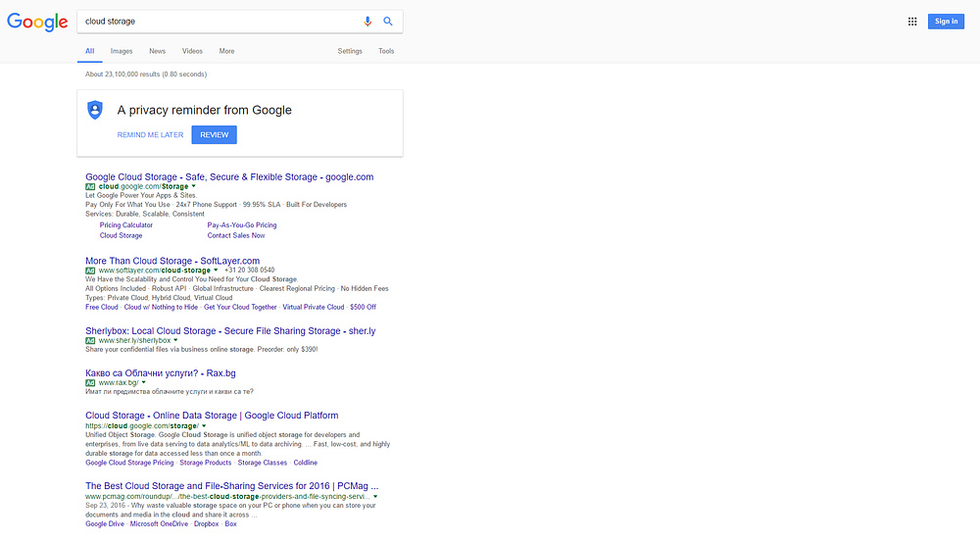This screenshot has height=542, width=980.
Task: Open the Virtual Private Cloud link
Action: click(x=314, y=307)
